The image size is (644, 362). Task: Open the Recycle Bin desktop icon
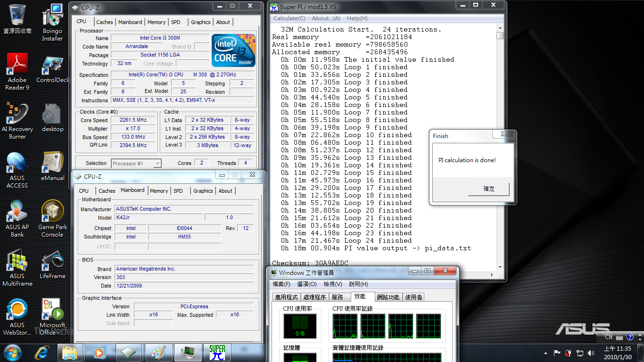click(17, 19)
